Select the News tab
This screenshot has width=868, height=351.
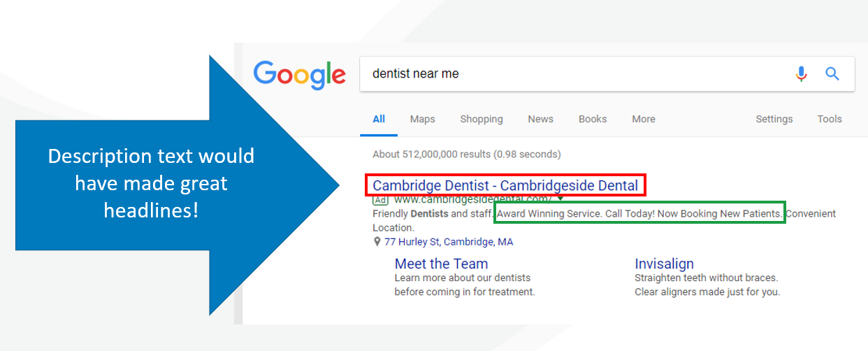(x=541, y=119)
